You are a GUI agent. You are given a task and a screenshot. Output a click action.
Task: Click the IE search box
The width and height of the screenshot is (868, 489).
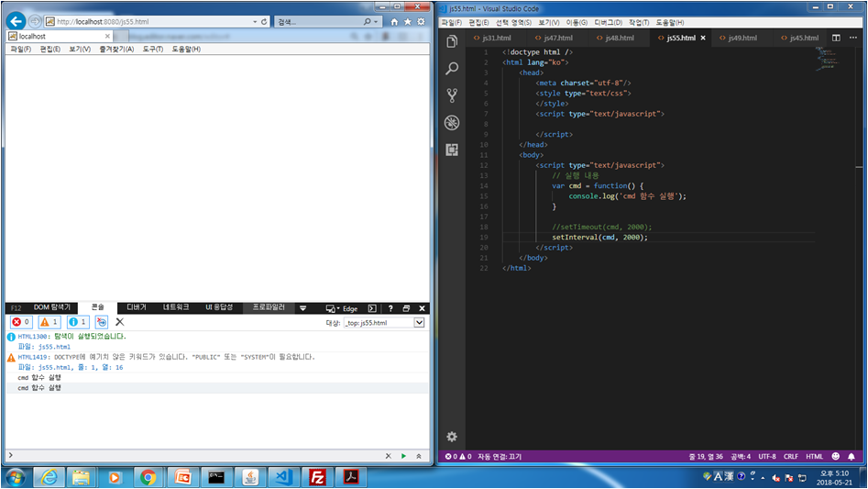pos(318,22)
